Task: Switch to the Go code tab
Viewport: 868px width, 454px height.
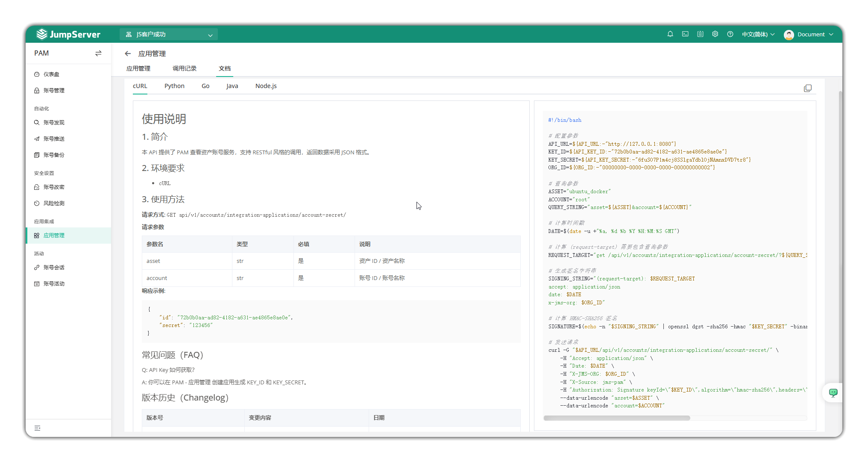Action: point(205,86)
